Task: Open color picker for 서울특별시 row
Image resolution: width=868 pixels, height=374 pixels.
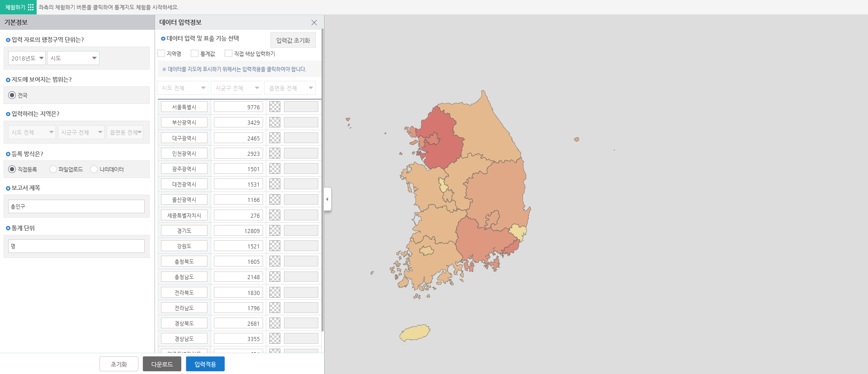Action: tap(275, 107)
